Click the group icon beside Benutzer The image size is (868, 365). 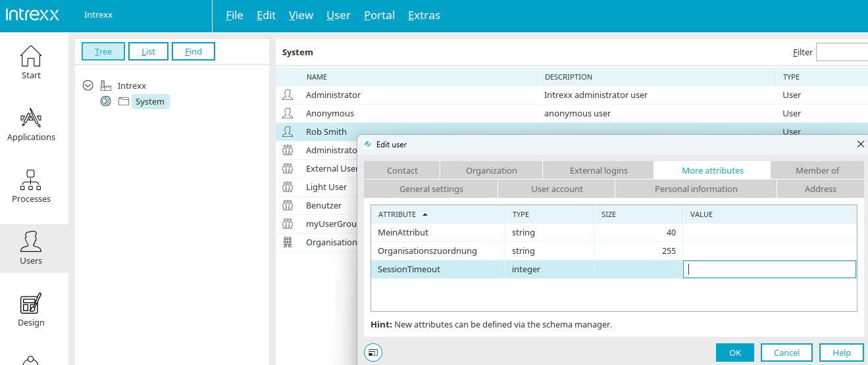(x=288, y=205)
